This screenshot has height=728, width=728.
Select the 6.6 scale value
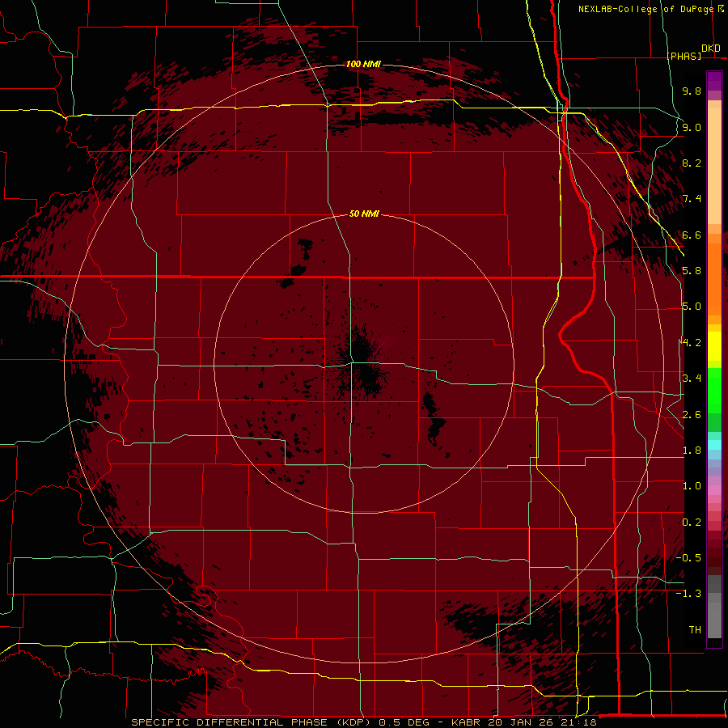[x=692, y=235]
